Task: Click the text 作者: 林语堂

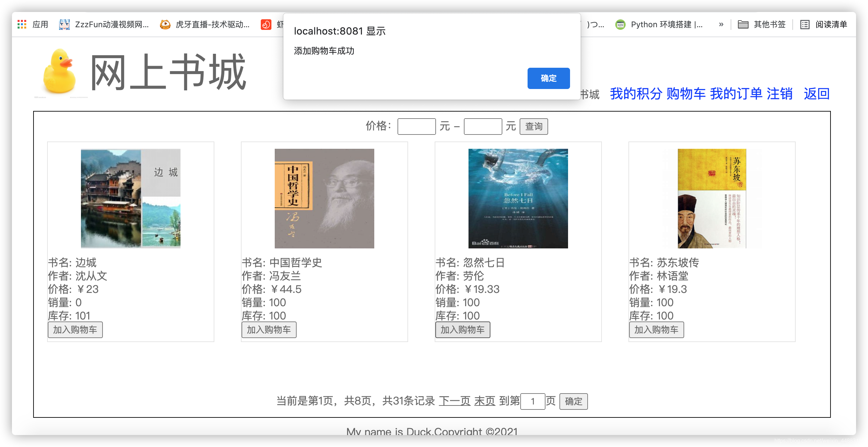Action: coord(659,276)
